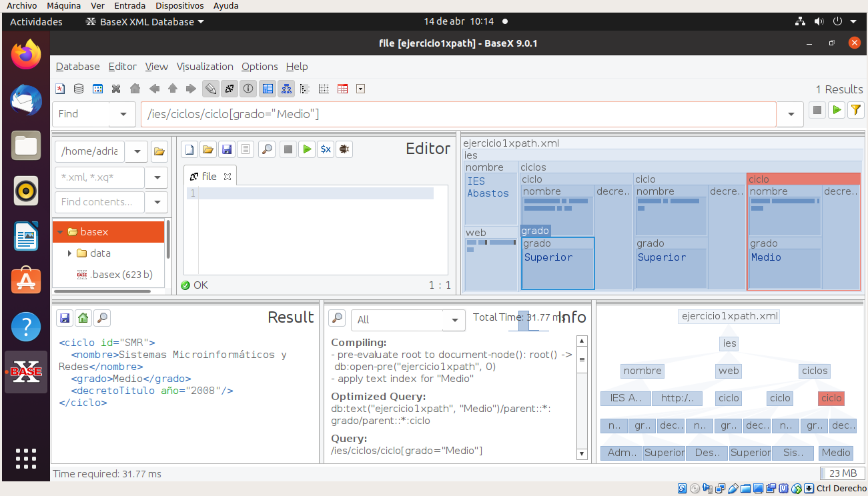Open external variables ($x) dialog

click(x=325, y=149)
